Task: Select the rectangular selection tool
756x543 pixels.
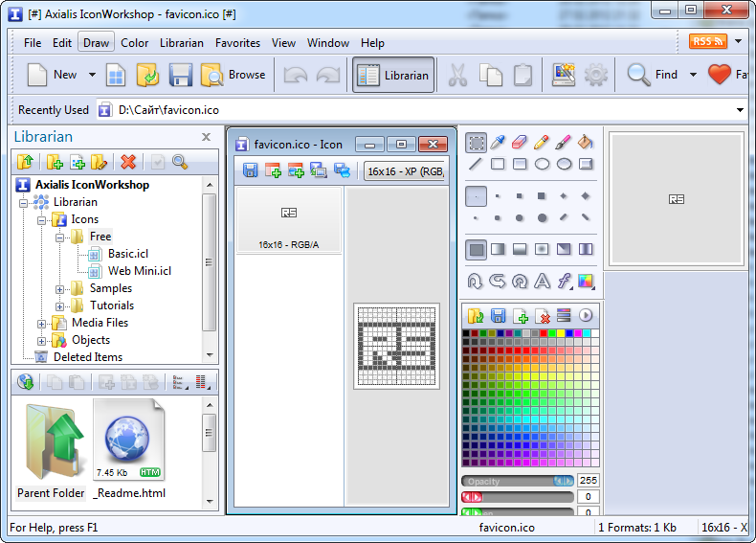Action: tap(476, 143)
